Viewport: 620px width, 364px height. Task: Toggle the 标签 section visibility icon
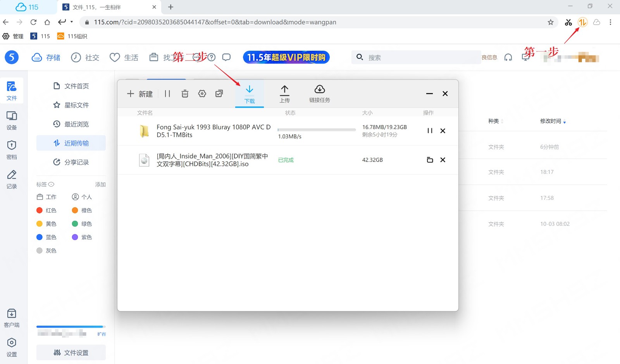click(51, 184)
